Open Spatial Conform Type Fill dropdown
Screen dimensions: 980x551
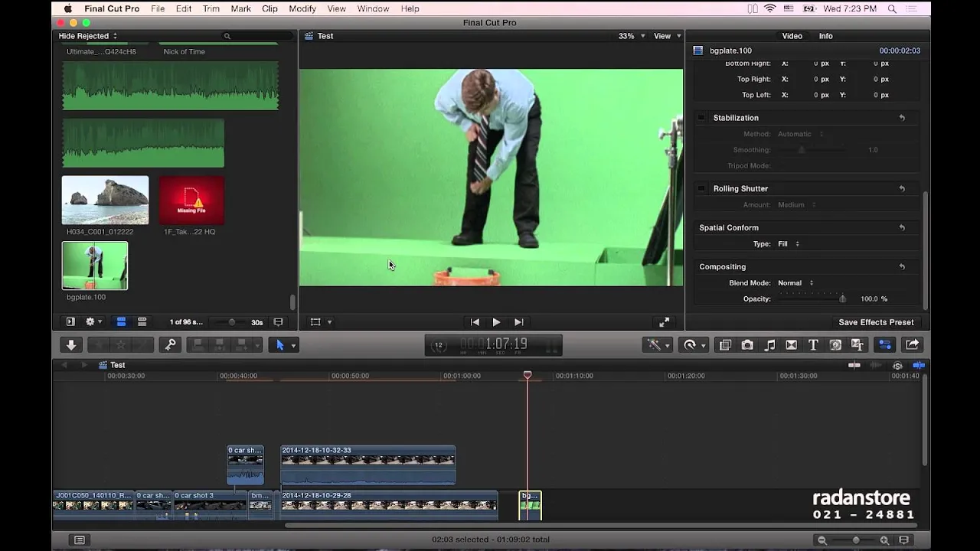789,244
